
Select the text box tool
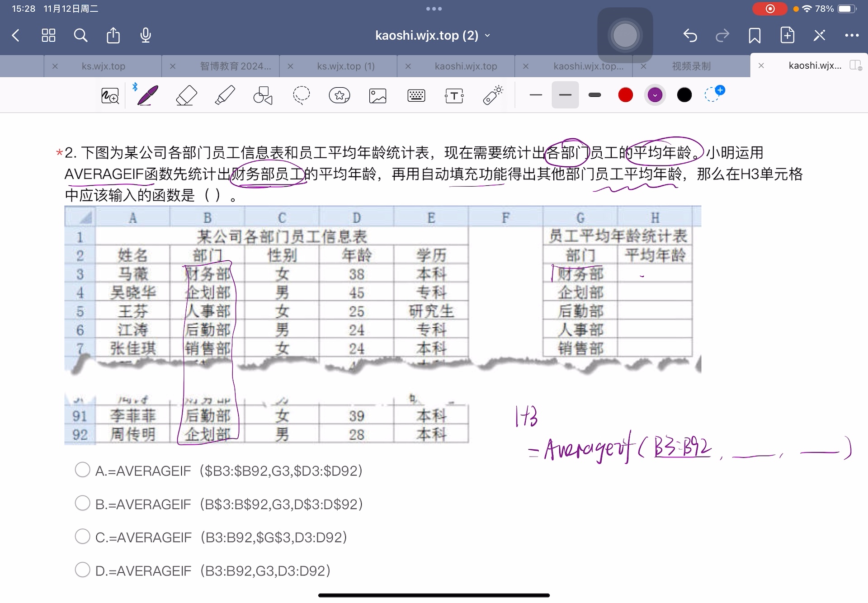click(454, 96)
